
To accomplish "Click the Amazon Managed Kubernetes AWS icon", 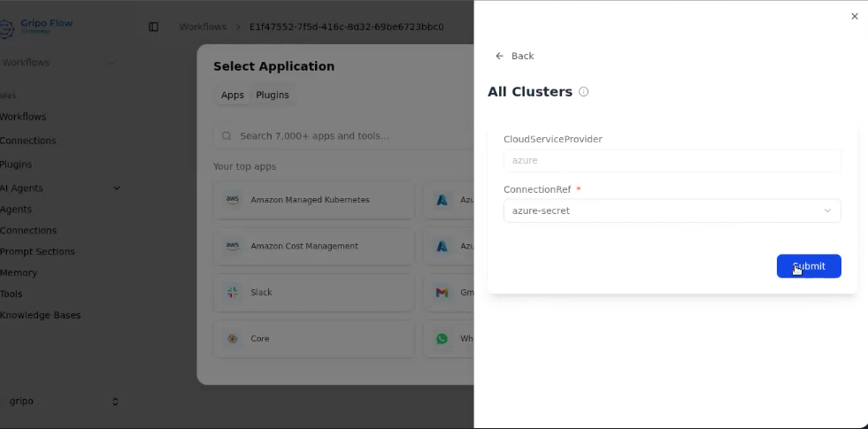I will 233,200.
